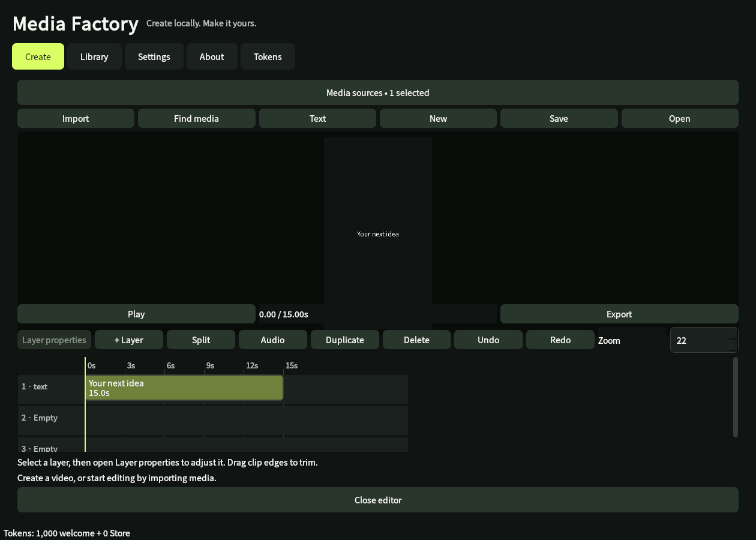Image resolution: width=756 pixels, height=540 pixels.
Task: Click the 'Your next idea' preview text
Action: pyautogui.click(x=378, y=234)
